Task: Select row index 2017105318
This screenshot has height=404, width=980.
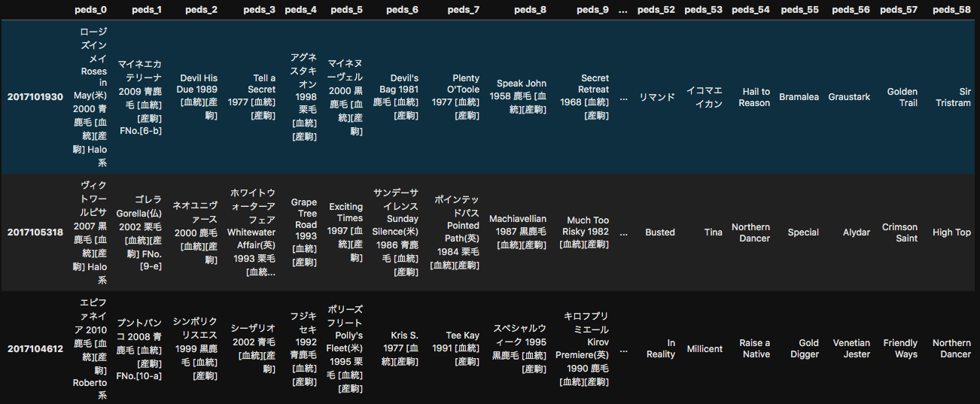Action: [x=35, y=232]
